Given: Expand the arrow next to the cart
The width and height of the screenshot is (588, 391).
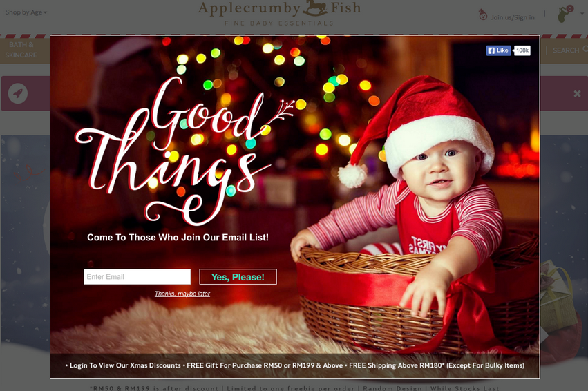Looking at the screenshot, I should point(582,13).
